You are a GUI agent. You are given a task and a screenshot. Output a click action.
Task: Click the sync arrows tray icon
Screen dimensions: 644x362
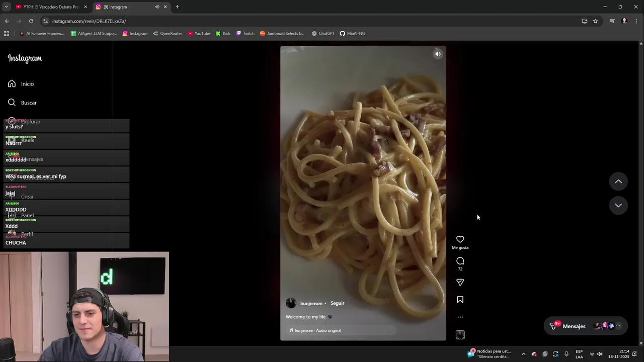point(555,354)
